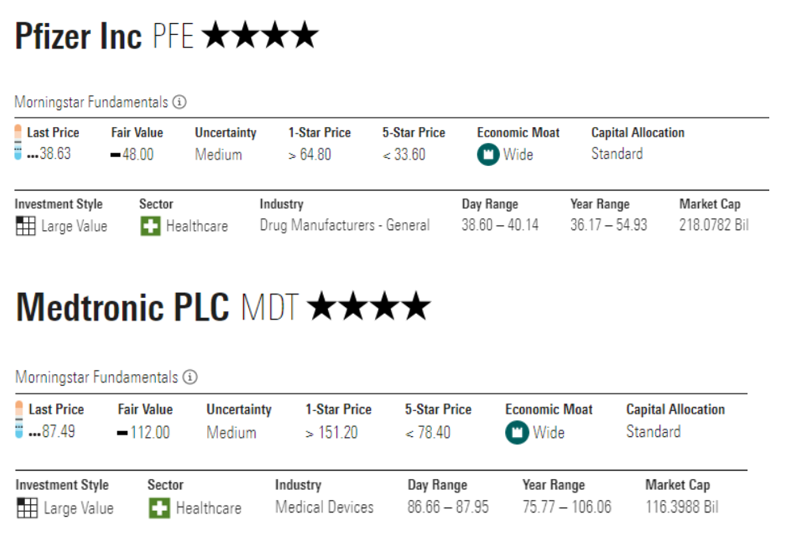Image resolution: width=799 pixels, height=542 pixels.
Task: Open the Pfizer Inc company title
Action: [79, 37]
